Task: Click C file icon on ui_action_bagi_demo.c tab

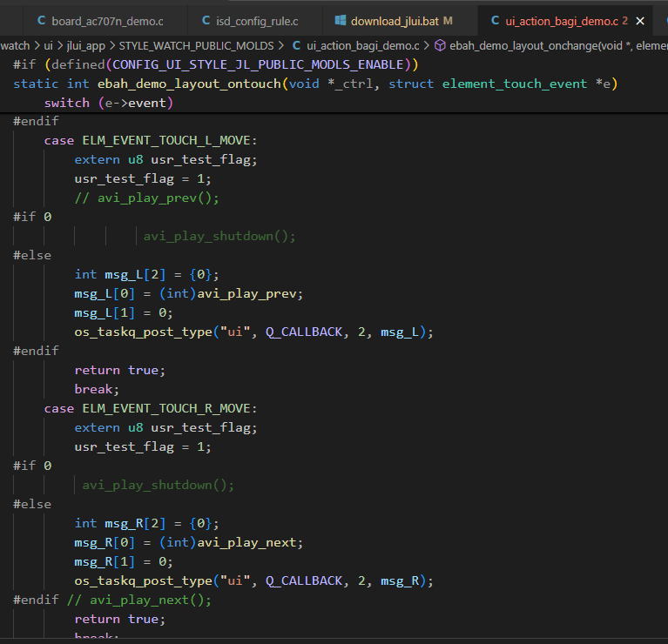Action: tap(495, 20)
